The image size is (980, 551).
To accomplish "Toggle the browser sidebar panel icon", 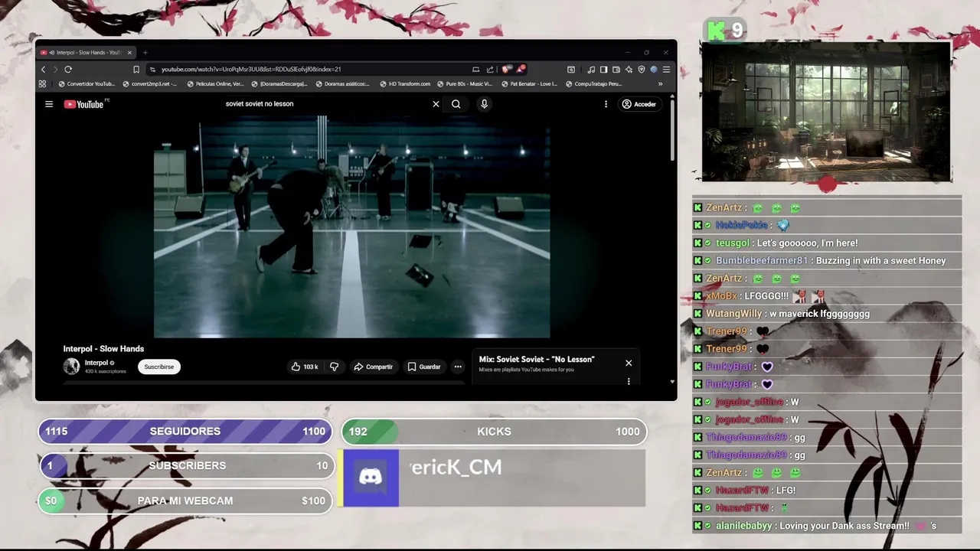I will [x=603, y=69].
